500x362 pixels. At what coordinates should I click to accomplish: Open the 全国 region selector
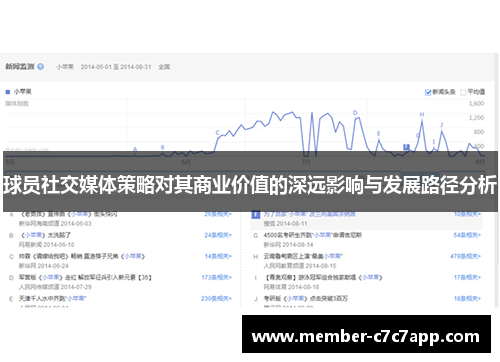[x=164, y=67]
